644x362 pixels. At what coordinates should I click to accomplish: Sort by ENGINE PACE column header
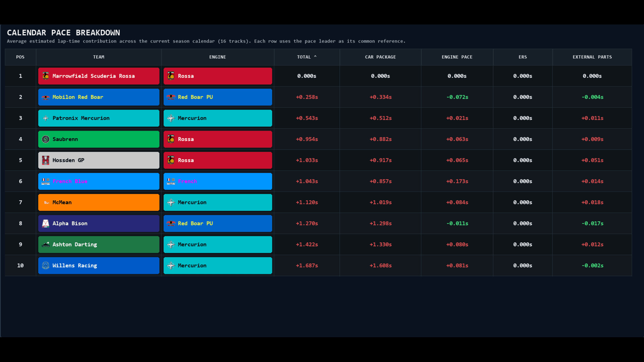coord(457,57)
